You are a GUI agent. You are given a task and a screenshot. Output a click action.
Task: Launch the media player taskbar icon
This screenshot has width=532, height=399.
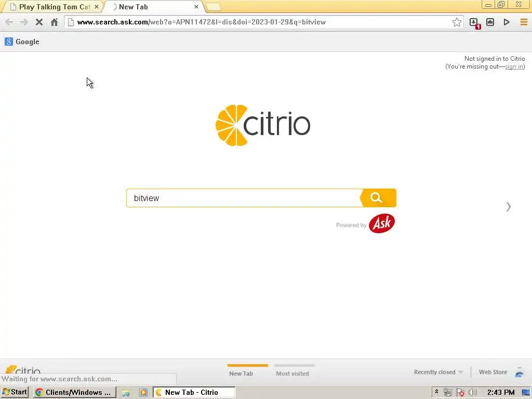143,393
